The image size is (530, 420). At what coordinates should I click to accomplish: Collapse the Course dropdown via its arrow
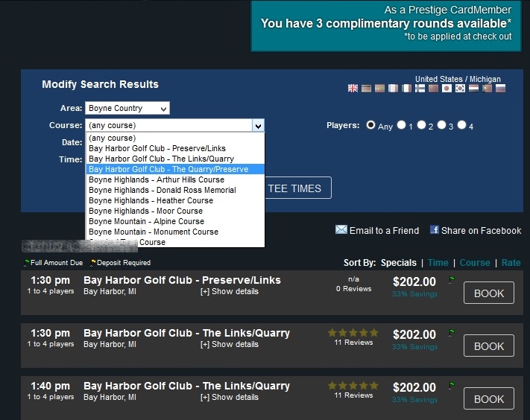[x=258, y=126]
